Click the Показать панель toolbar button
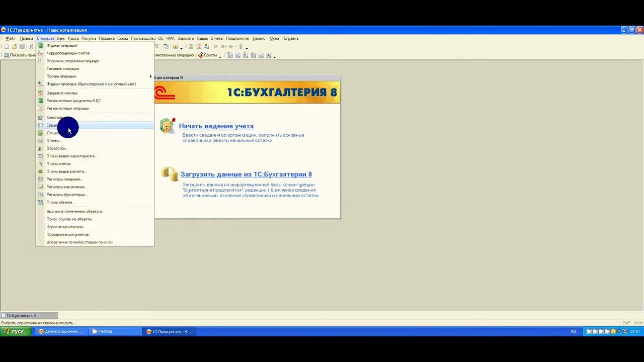The image size is (644, 362). pos(20,55)
